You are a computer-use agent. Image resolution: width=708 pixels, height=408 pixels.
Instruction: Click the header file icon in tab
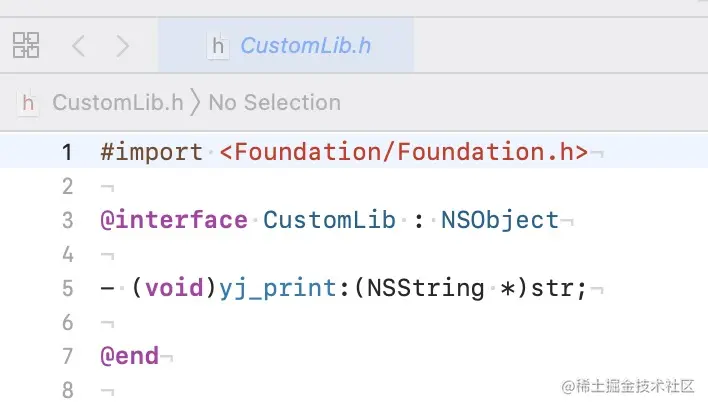pos(217,45)
